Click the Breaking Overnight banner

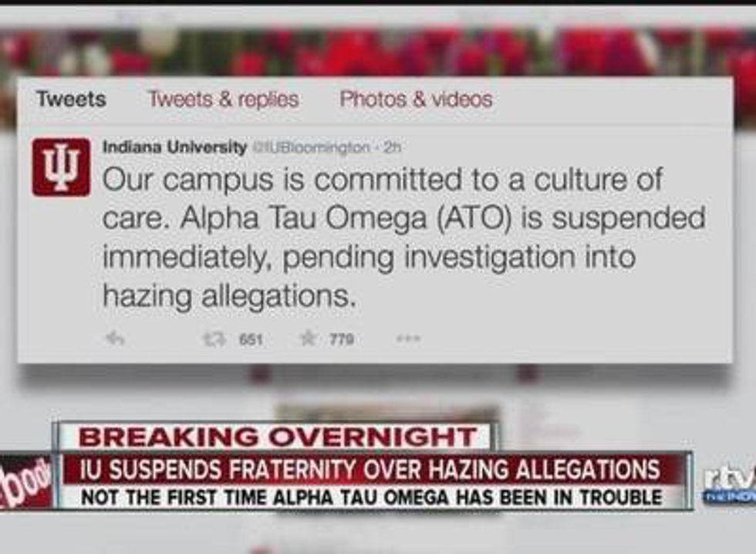pyautogui.click(x=278, y=437)
